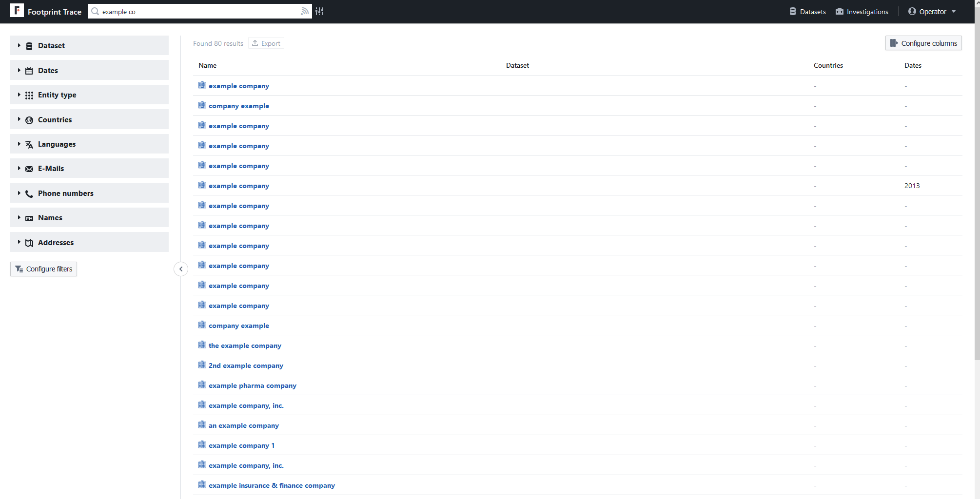The height and width of the screenshot is (499, 980).
Task: Go to Investigations in top navigation
Action: [x=862, y=12]
